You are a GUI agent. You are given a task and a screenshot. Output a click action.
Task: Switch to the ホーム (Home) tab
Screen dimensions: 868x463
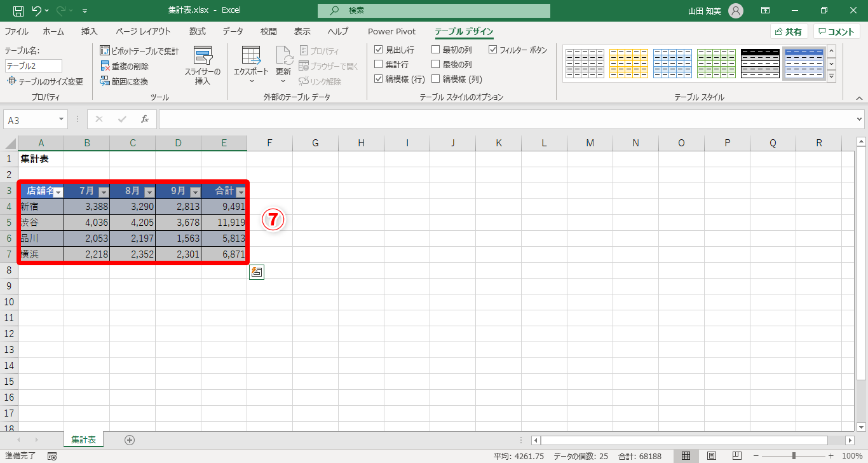pos(53,31)
